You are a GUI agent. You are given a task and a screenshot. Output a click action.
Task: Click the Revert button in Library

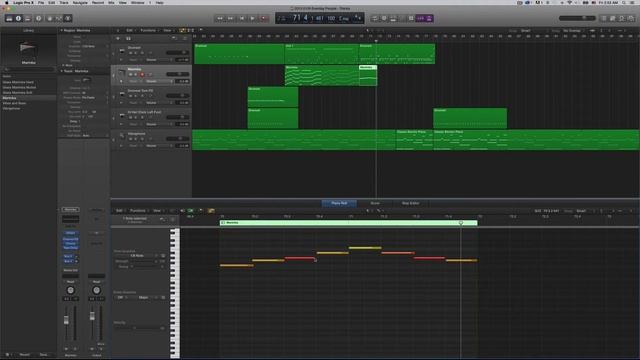24,355
